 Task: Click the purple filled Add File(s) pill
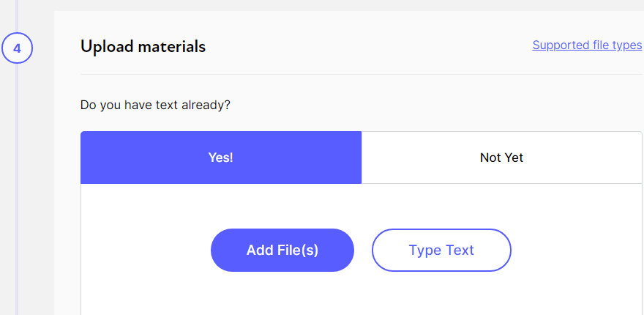tap(282, 251)
